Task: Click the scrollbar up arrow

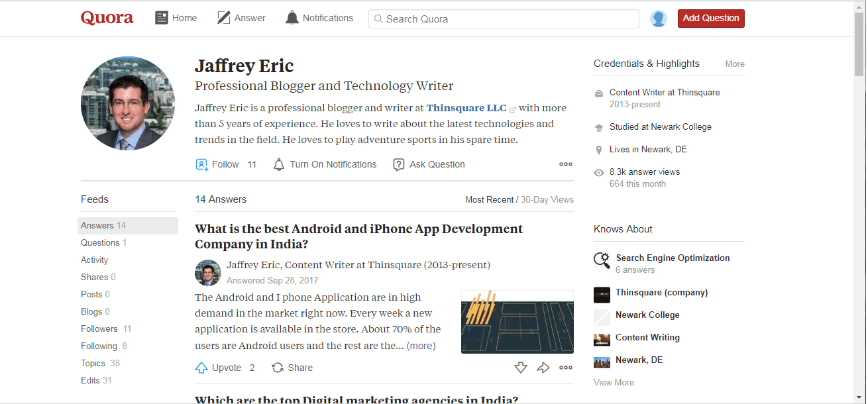Action: point(859,6)
